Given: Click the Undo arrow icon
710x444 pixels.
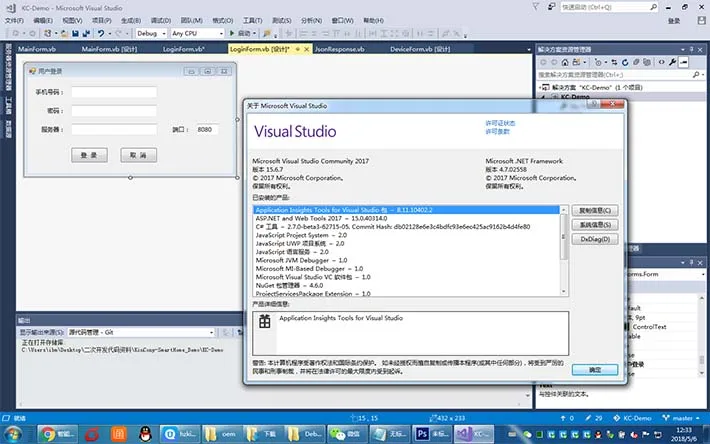Looking at the screenshot, I should click(101, 33).
